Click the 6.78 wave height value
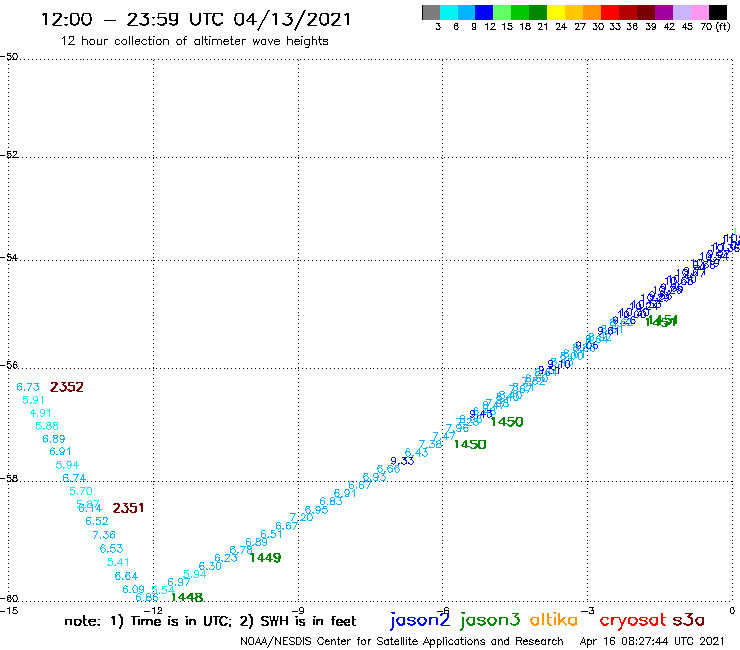The image size is (740, 650). coord(241,550)
